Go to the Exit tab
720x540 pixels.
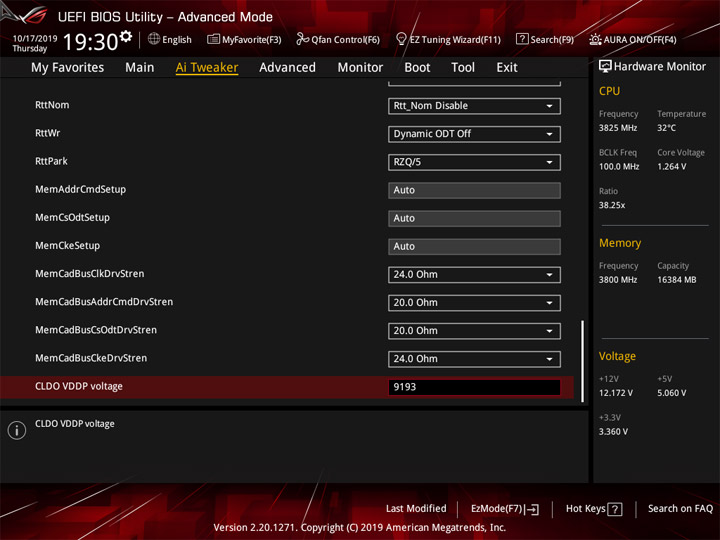[x=507, y=68]
